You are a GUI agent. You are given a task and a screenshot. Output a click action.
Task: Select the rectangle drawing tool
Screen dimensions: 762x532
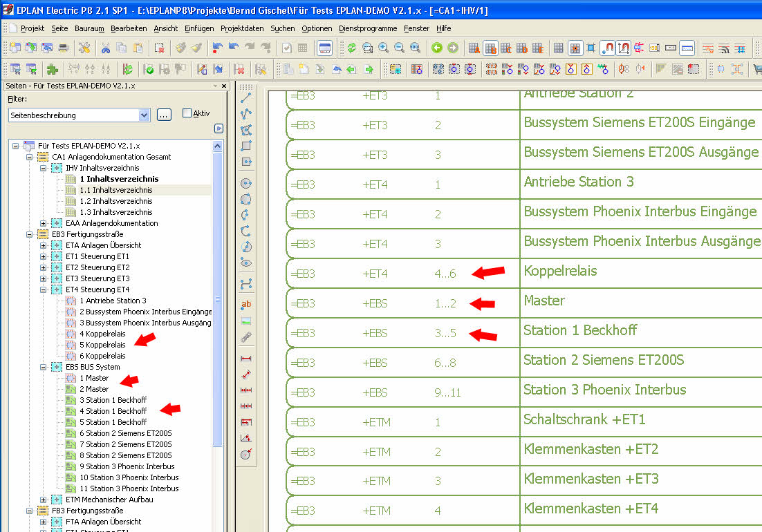click(246, 146)
